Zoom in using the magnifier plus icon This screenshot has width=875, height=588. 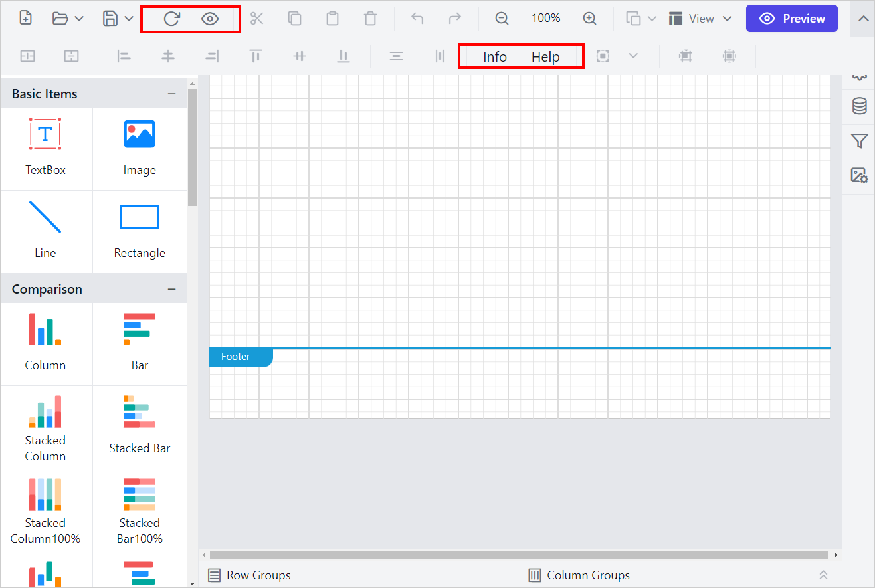[589, 19]
